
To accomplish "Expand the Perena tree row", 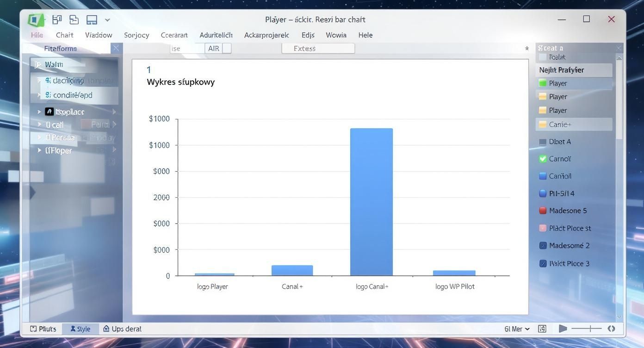I will pyautogui.click(x=39, y=137).
